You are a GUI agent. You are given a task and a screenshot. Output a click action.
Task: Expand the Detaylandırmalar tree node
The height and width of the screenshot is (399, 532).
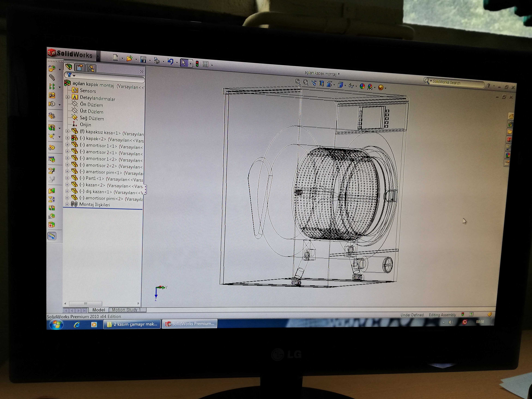[67, 97]
